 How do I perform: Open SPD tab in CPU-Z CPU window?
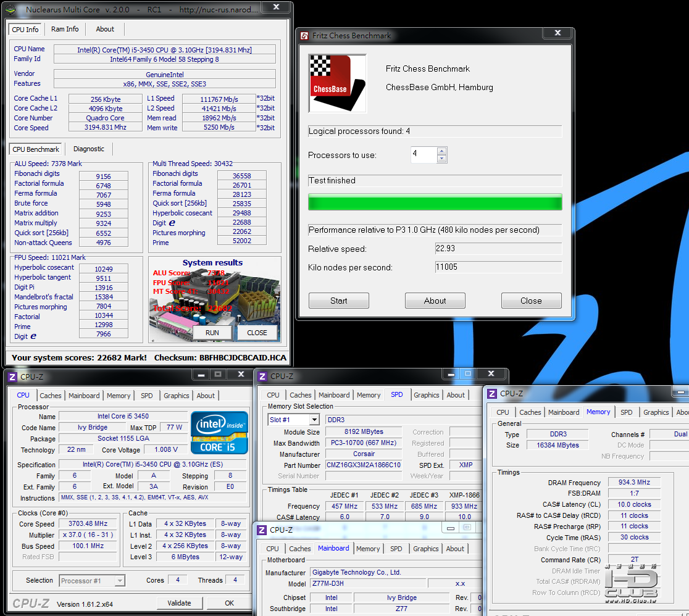[x=147, y=396]
